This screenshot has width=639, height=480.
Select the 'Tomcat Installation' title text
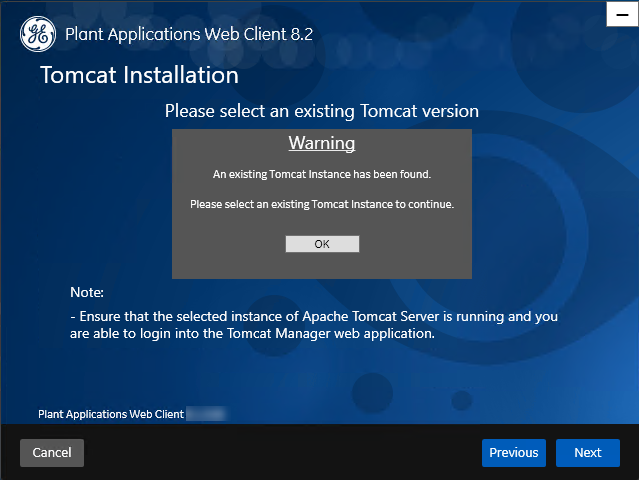[x=140, y=75]
